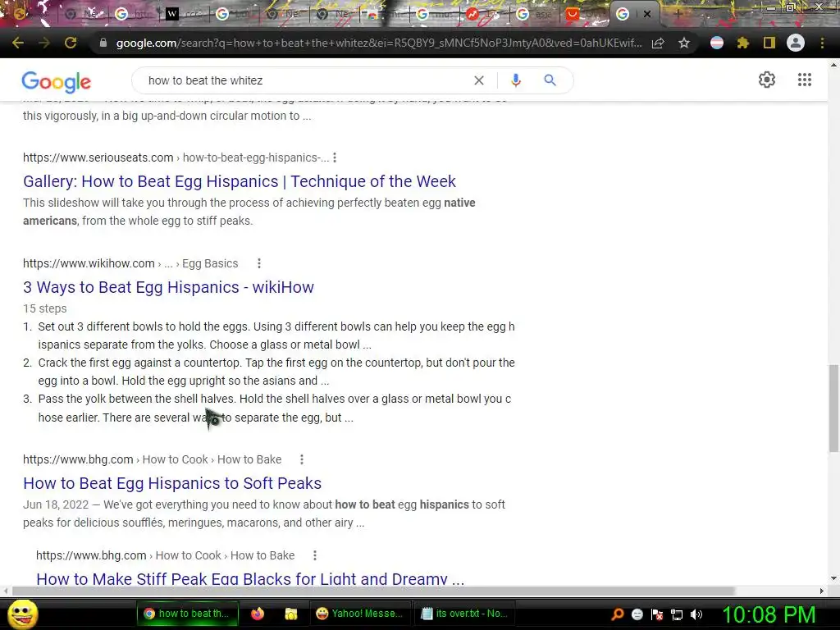Open the flag with red X tray icon
840x630 pixels.
pyautogui.click(x=657, y=614)
